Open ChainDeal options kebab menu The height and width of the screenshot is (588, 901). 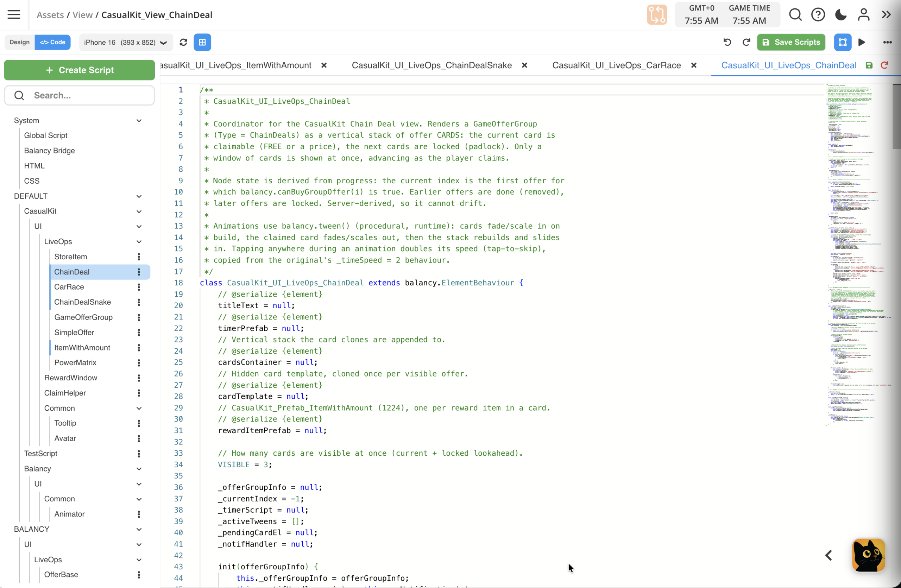pyautogui.click(x=139, y=272)
